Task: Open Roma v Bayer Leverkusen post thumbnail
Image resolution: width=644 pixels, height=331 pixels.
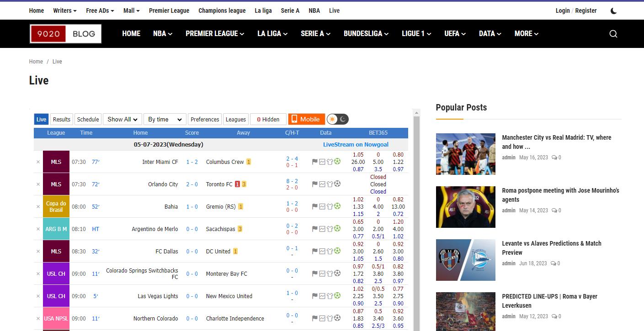Action: (x=466, y=311)
